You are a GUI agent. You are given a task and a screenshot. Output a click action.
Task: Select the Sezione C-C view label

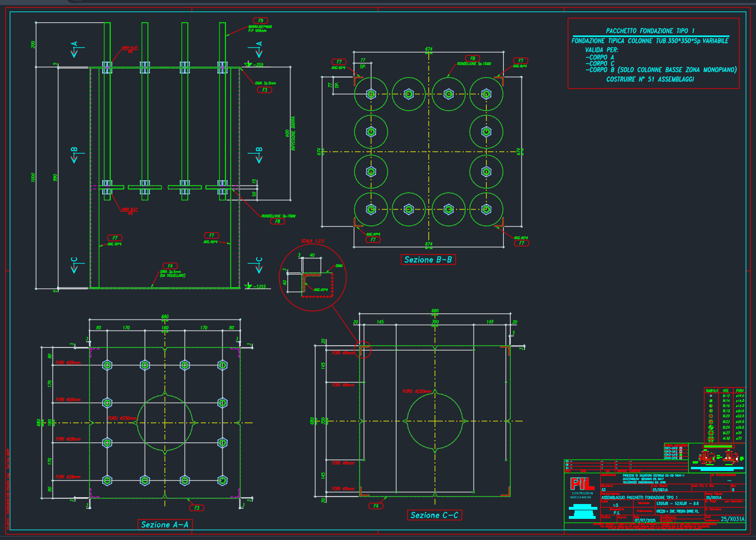tap(434, 515)
